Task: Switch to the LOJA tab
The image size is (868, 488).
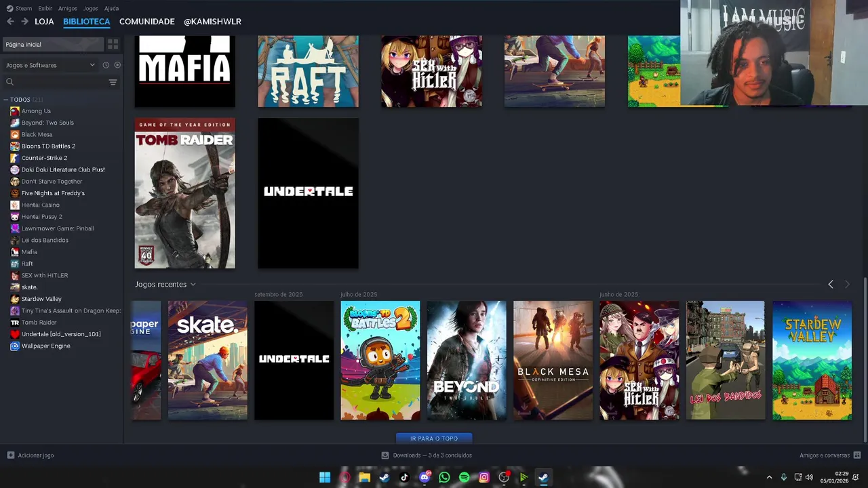Action: [44, 22]
